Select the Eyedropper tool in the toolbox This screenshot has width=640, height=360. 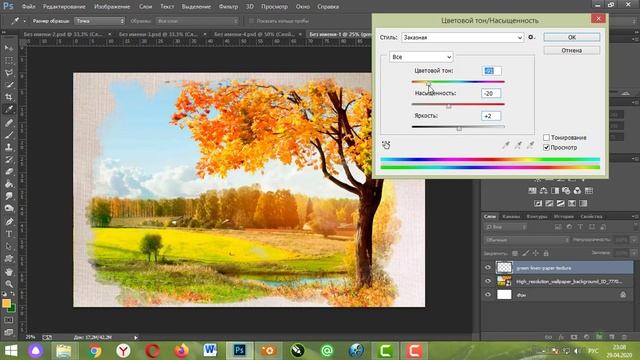[9, 109]
